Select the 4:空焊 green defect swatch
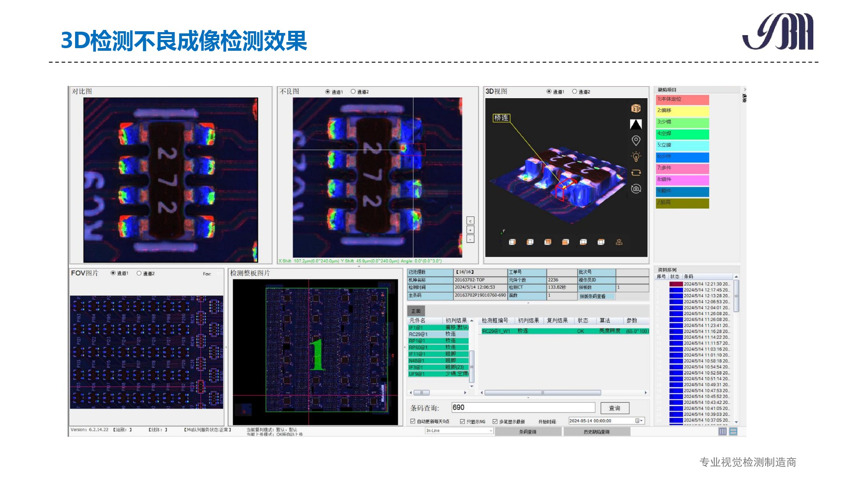Screen dimensions: 868x488 tap(682, 134)
